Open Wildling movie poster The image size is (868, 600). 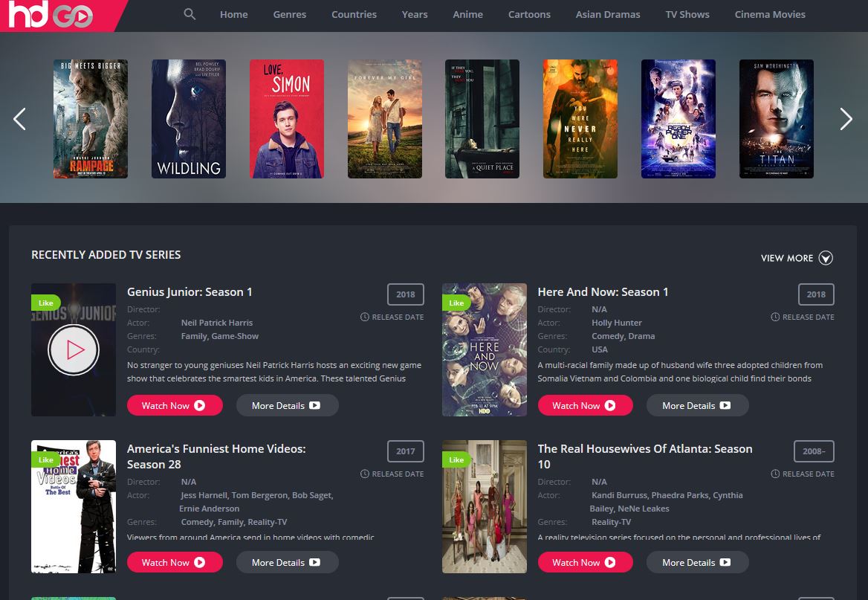189,119
